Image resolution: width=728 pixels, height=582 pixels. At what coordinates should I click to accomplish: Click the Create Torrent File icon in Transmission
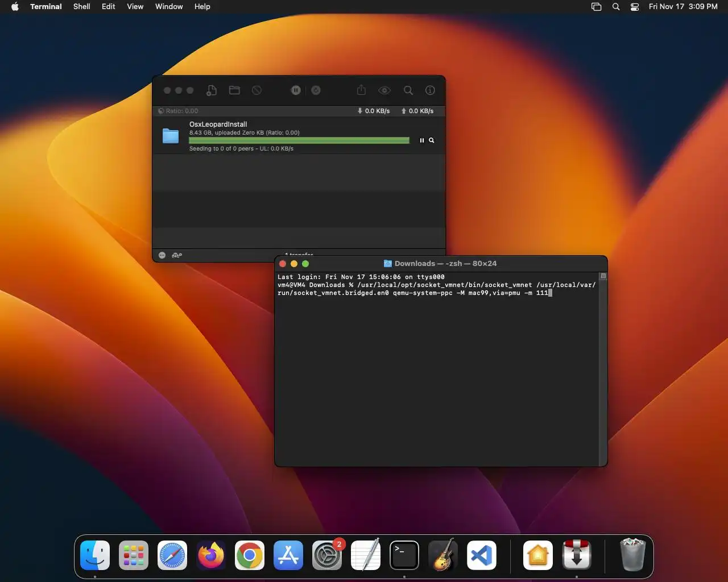(212, 90)
